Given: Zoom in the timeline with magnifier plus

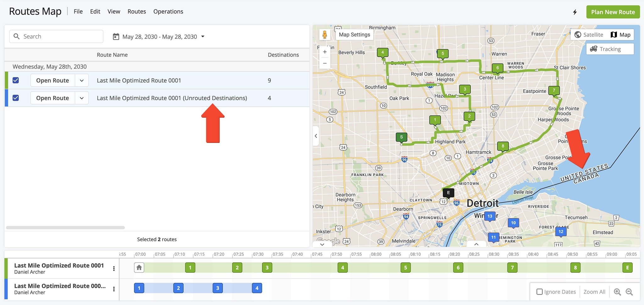Looking at the screenshot, I should (617, 292).
